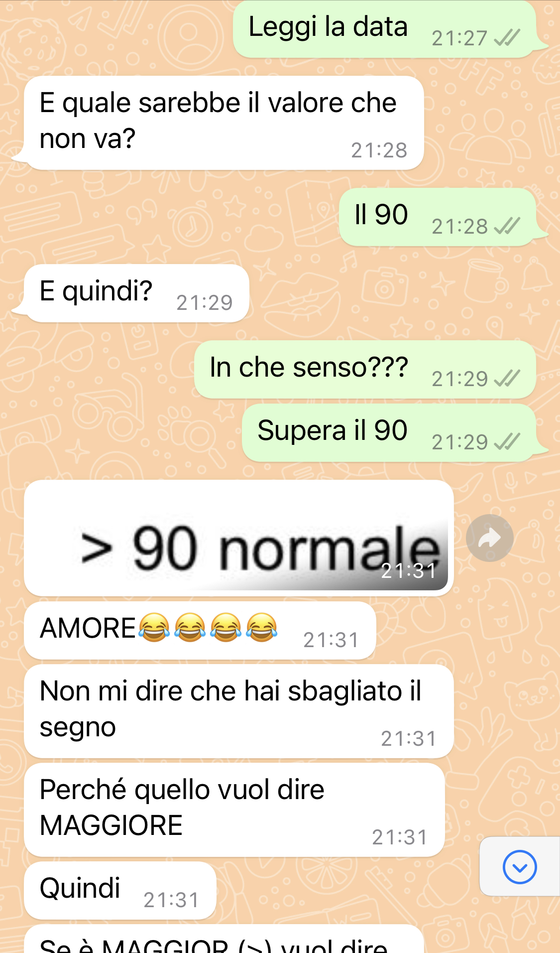Tap the first laughing emoji after AMORE

tap(154, 627)
